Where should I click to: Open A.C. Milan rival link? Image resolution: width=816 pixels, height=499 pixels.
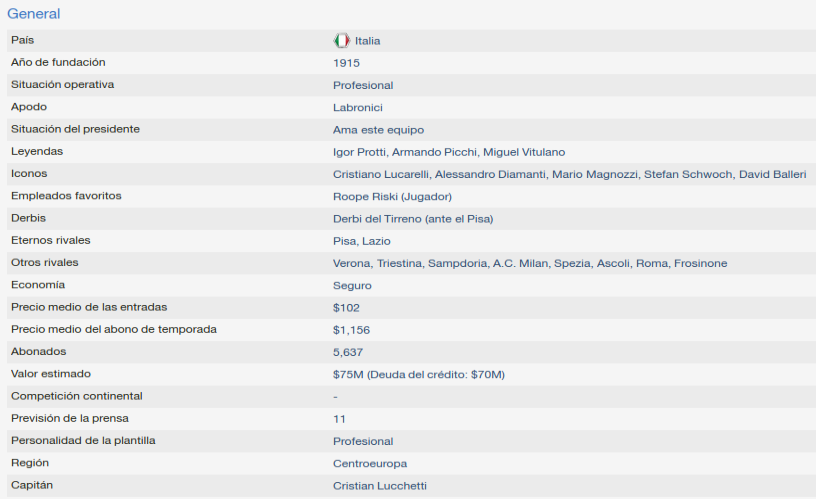(520, 263)
